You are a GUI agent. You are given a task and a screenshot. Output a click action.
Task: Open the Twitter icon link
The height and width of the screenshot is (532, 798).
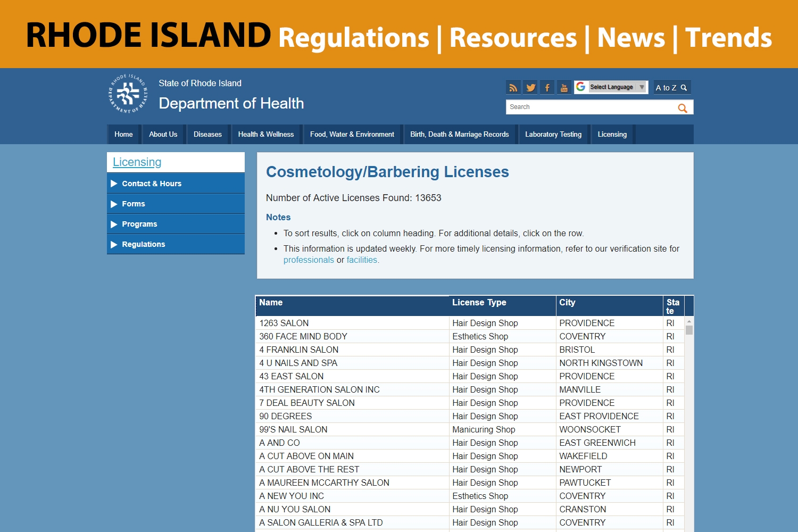click(x=530, y=88)
